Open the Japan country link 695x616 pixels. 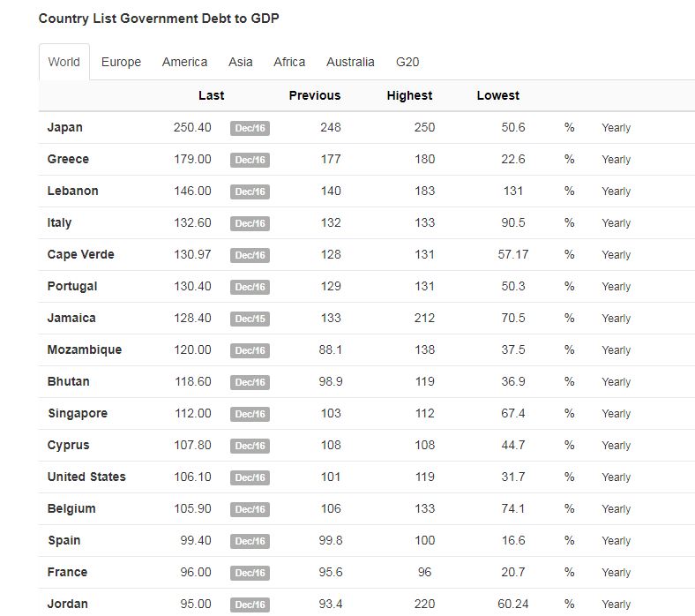[65, 127]
